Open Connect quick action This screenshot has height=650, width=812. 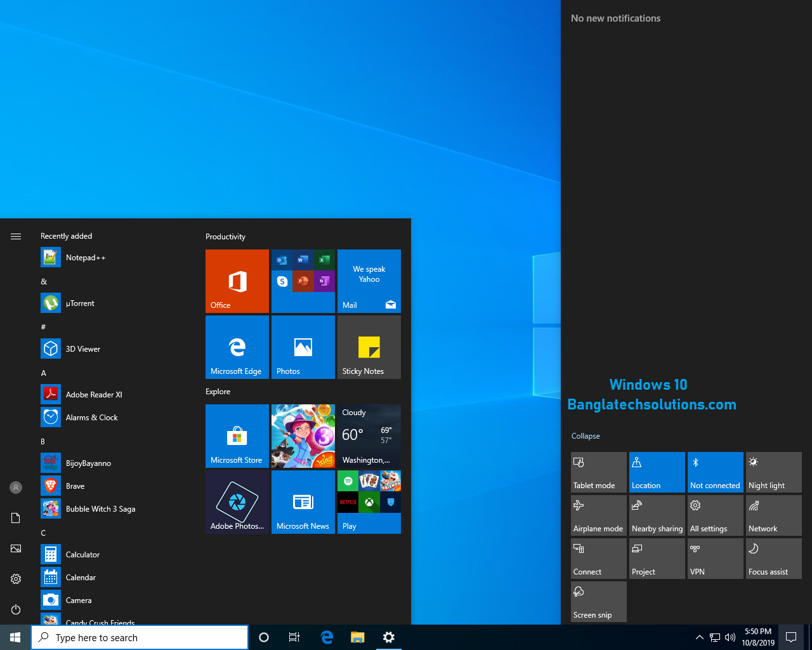coord(599,559)
